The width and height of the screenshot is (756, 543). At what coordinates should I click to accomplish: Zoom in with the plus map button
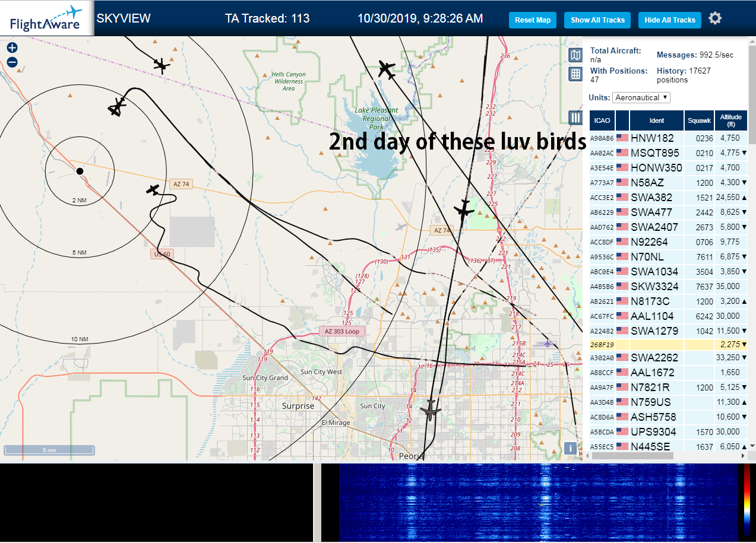(12, 48)
